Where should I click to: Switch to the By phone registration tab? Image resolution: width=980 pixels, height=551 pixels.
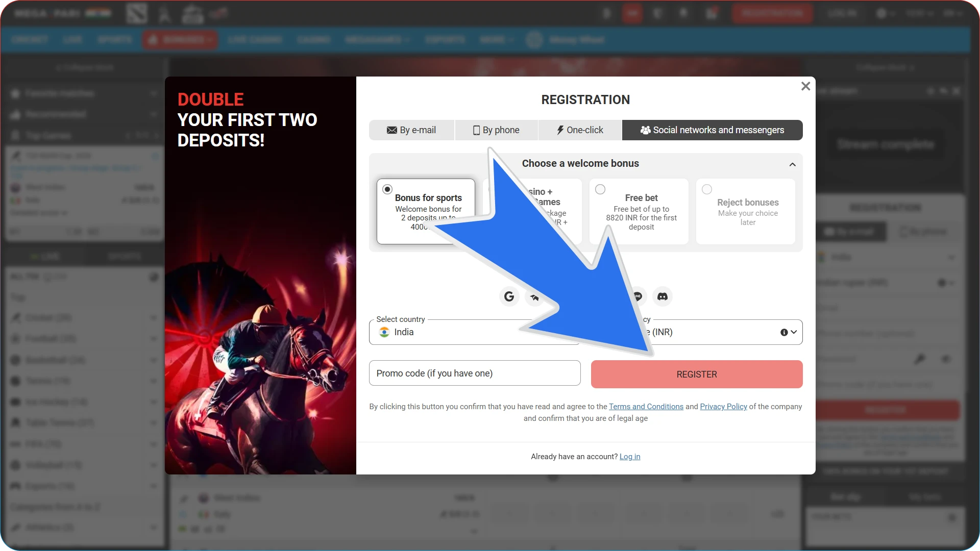click(496, 130)
